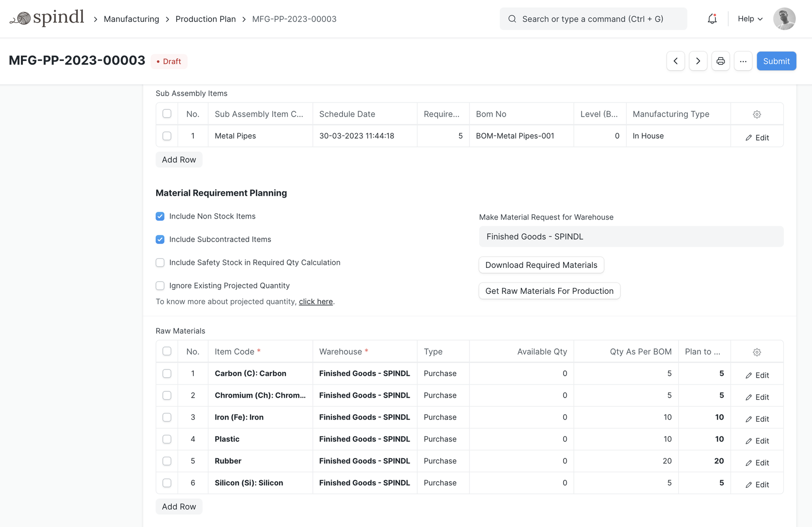Open Make Material Request for Warehouse field

631,237
